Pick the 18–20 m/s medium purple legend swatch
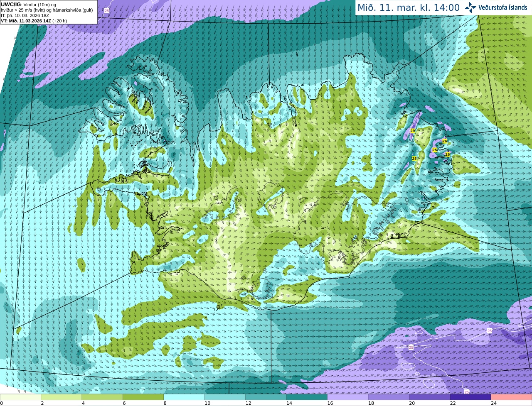The width and height of the screenshot is (532, 406). [389, 397]
